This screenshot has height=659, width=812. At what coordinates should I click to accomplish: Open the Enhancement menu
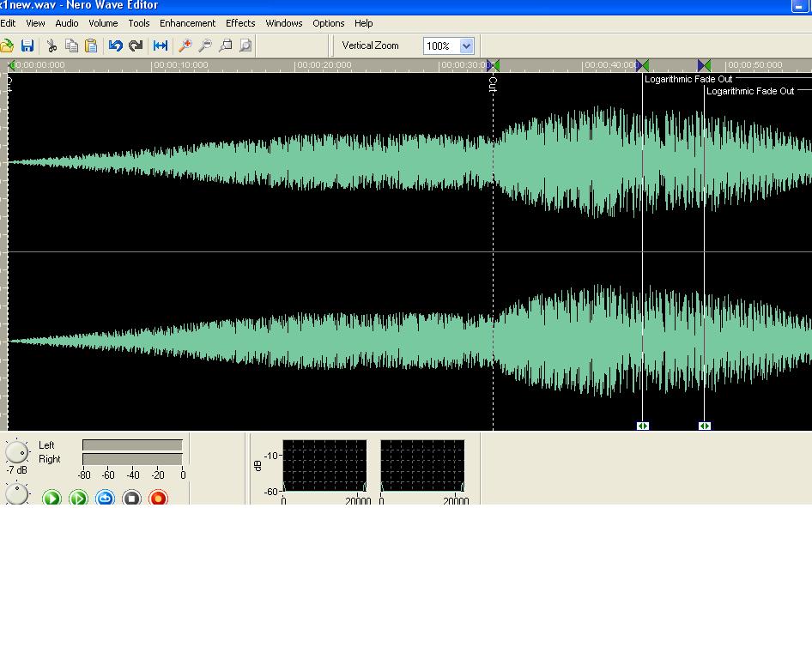tap(187, 23)
